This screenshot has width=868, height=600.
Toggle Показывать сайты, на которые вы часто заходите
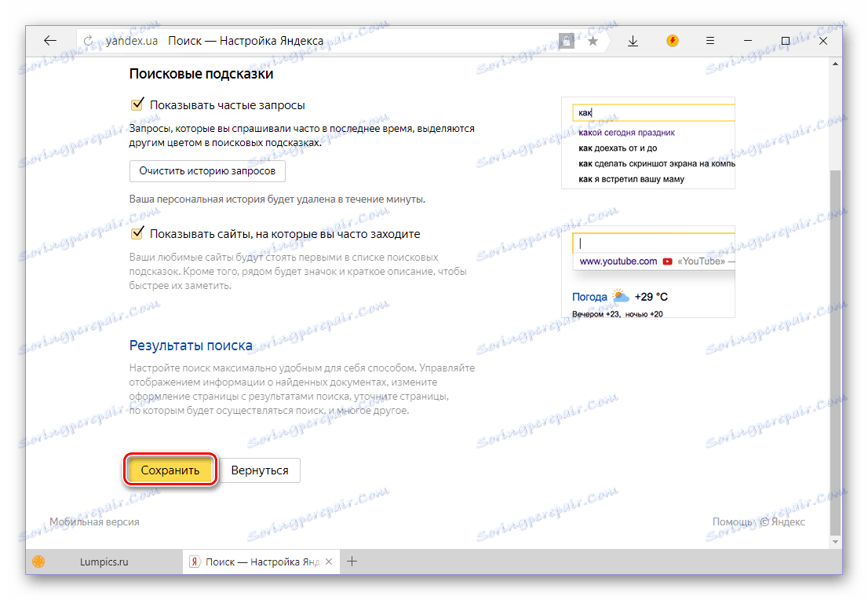point(137,233)
